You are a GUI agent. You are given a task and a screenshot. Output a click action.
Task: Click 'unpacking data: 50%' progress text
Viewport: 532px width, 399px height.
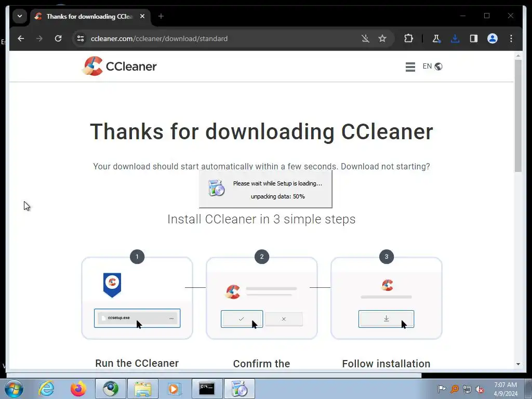pos(278,196)
